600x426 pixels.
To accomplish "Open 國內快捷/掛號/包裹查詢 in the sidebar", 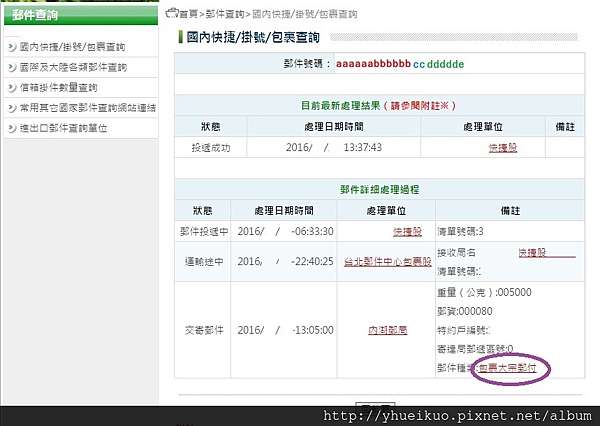I will [72, 47].
